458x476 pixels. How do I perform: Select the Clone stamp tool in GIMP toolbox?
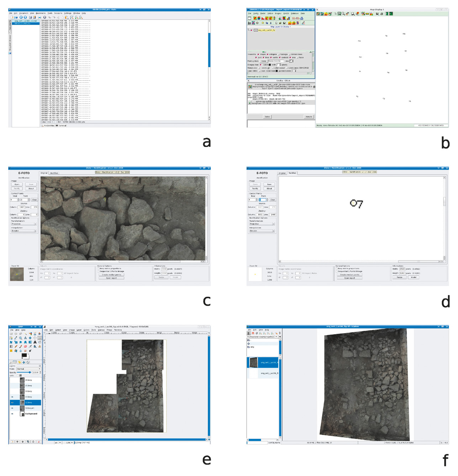coord(40,346)
